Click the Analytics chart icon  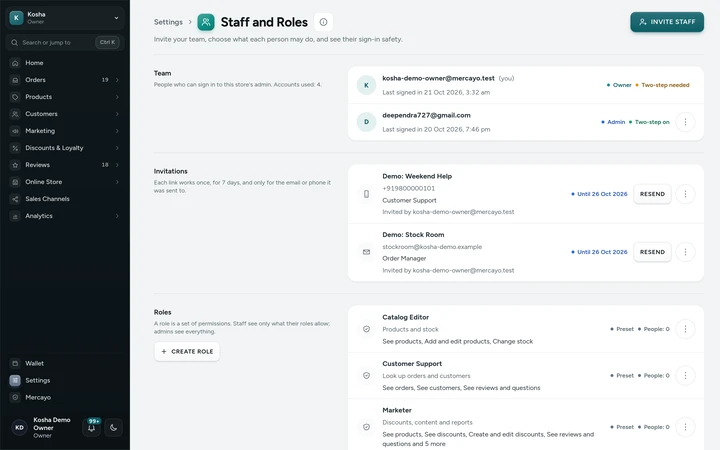coord(15,216)
